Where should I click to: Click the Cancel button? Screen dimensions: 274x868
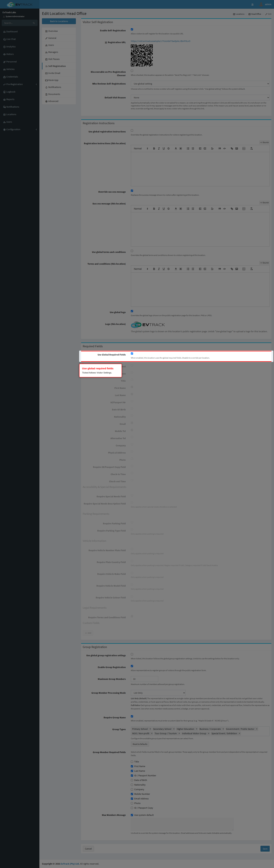88,849
